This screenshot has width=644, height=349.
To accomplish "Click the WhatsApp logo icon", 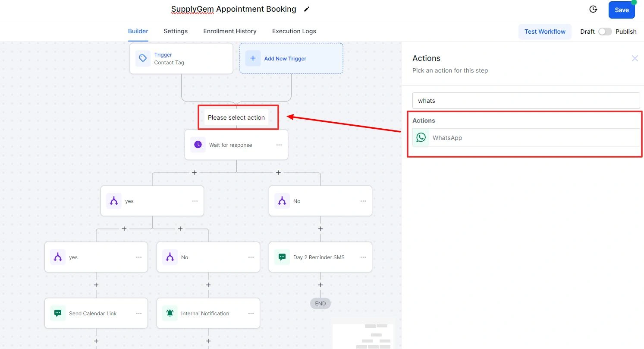I will [x=421, y=137].
